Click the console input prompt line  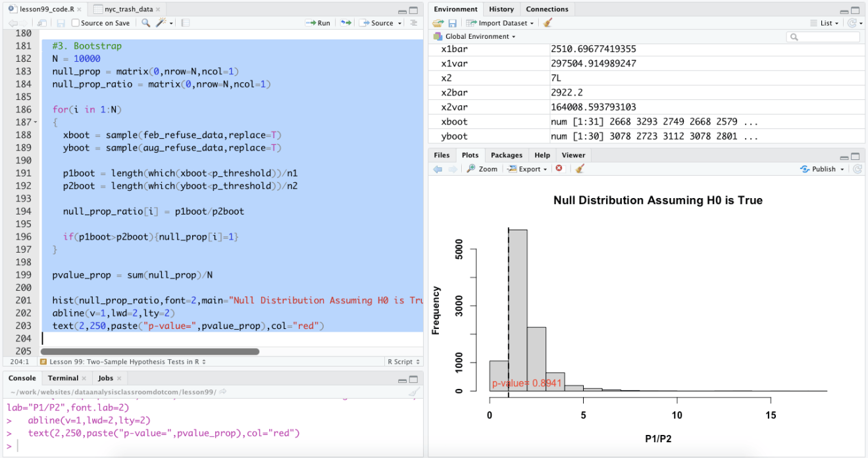(213, 446)
